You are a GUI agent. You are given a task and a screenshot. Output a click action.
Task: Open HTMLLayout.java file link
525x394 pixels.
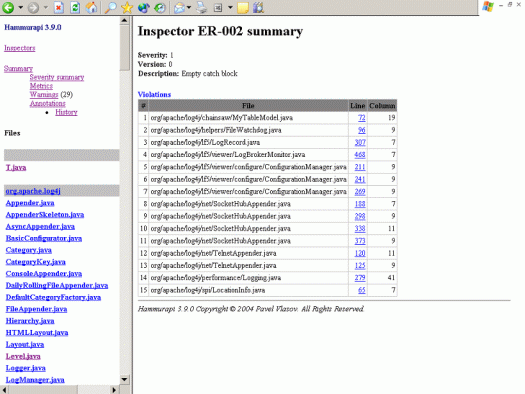37,332
